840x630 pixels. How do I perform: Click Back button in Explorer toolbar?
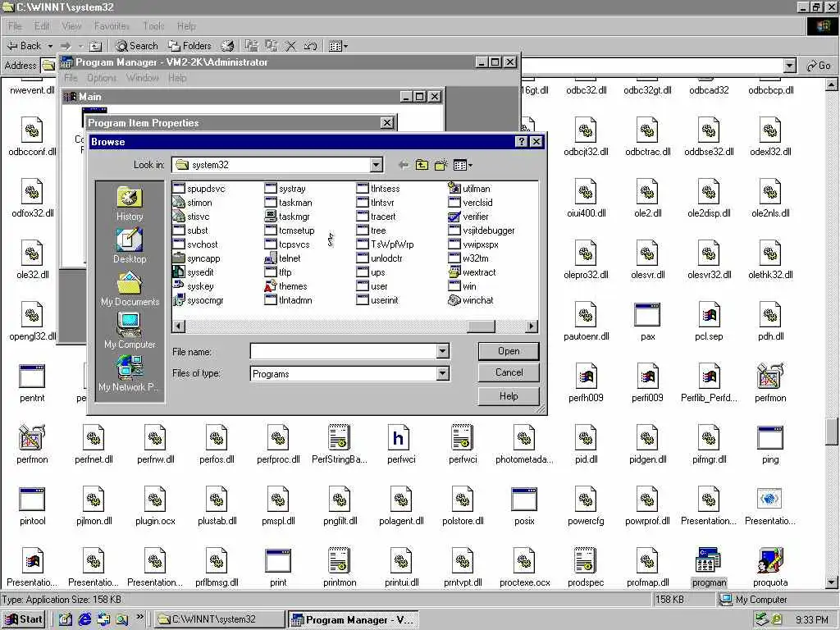tap(25, 46)
